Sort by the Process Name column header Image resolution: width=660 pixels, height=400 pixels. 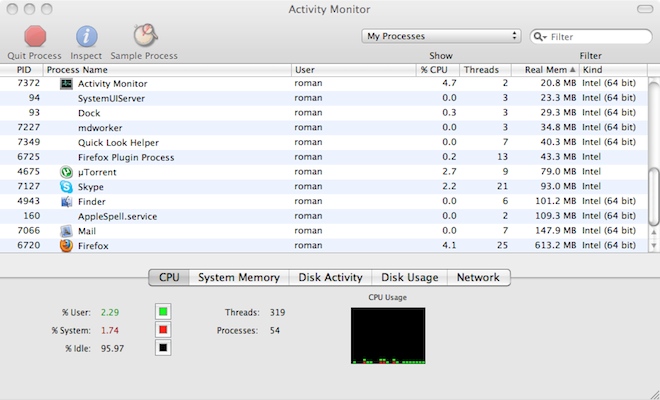(167, 70)
